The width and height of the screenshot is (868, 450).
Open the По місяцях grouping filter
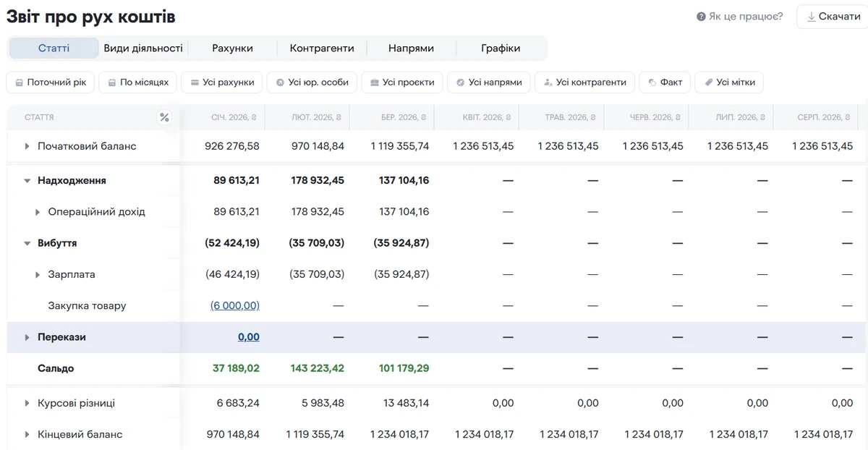pos(137,82)
